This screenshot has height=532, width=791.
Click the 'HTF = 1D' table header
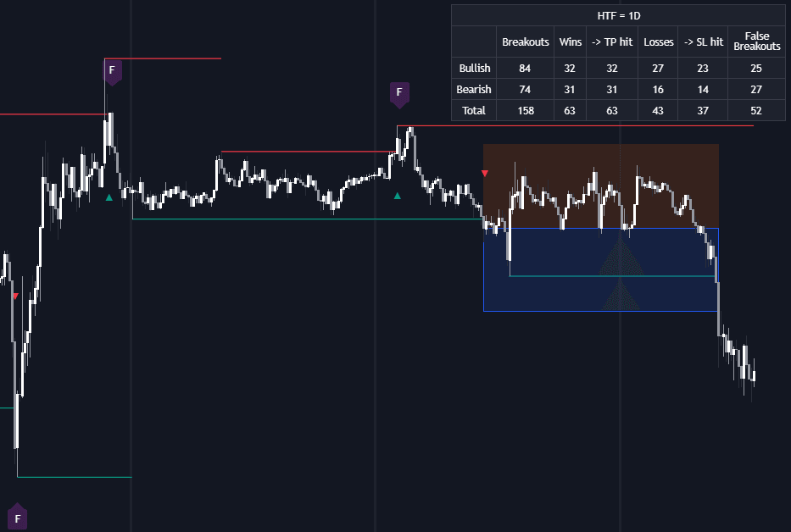coord(619,15)
